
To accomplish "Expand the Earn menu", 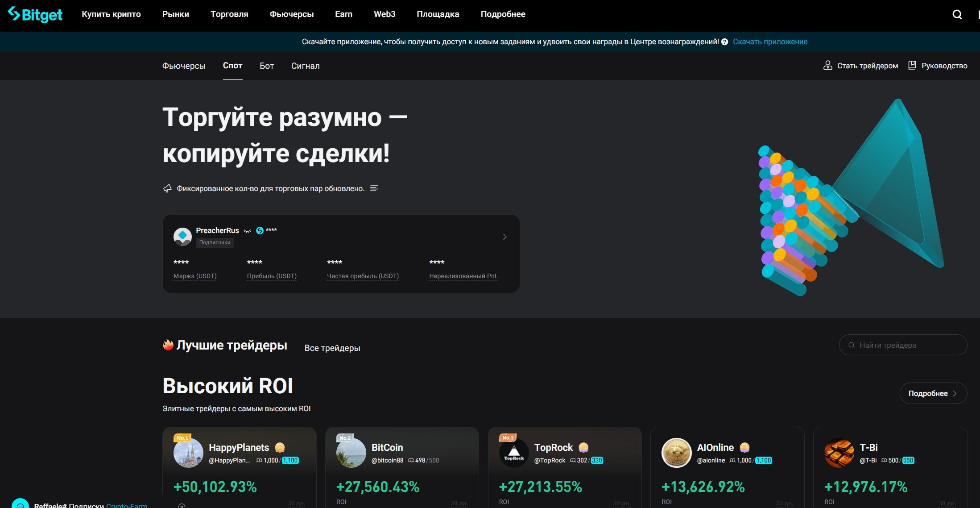I will coord(343,14).
